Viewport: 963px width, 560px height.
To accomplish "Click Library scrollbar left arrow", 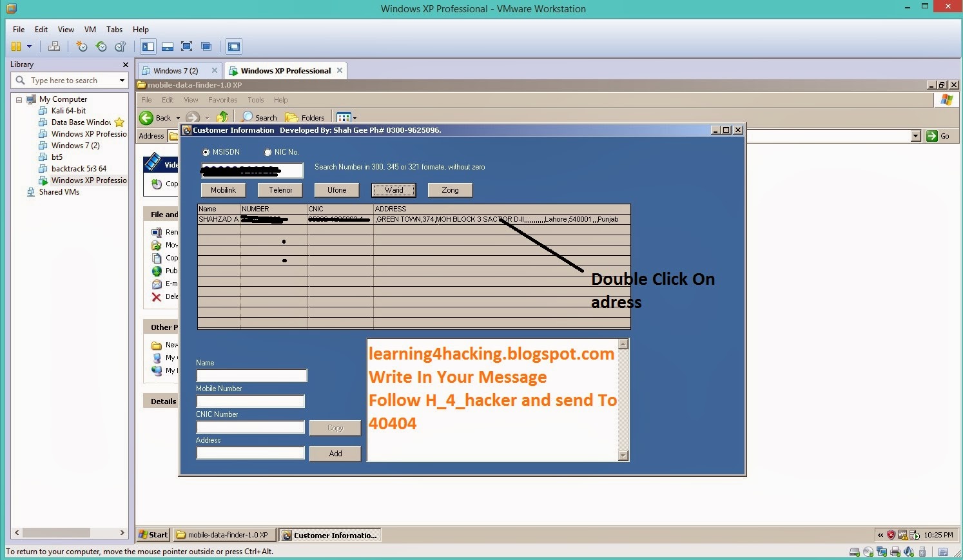I will pos(17,533).
